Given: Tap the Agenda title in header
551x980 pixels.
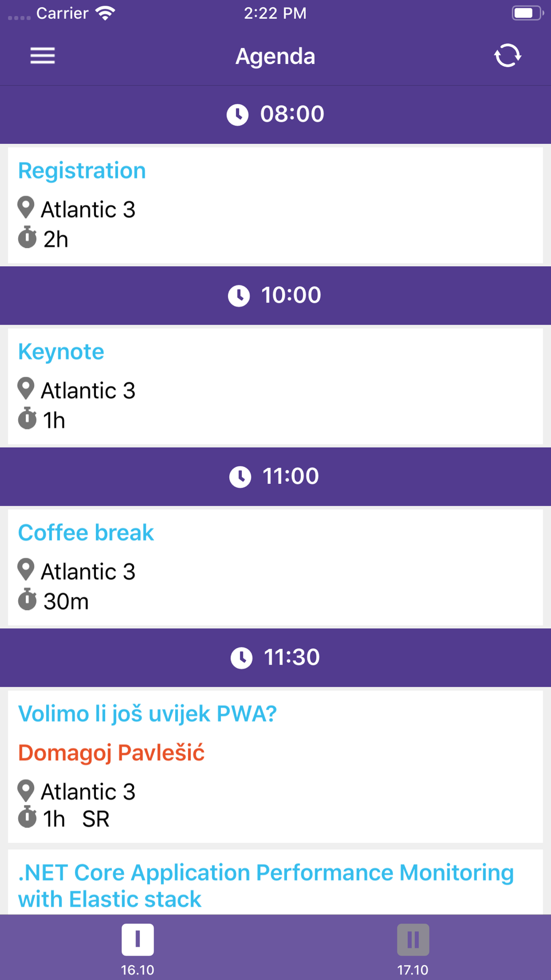Looking at the screenshot, I should coord(275,56).
